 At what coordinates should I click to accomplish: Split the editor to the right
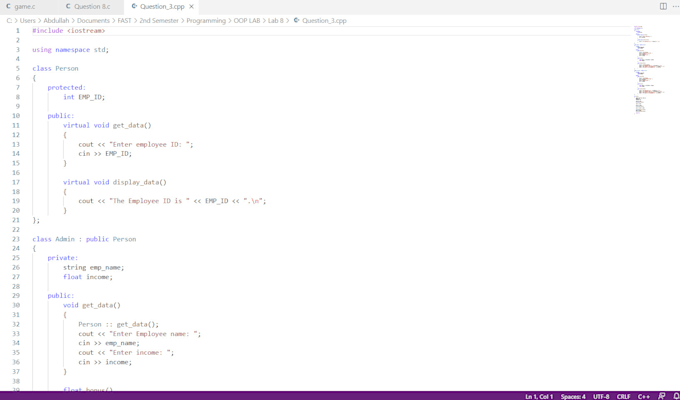[x=663, y=7]
